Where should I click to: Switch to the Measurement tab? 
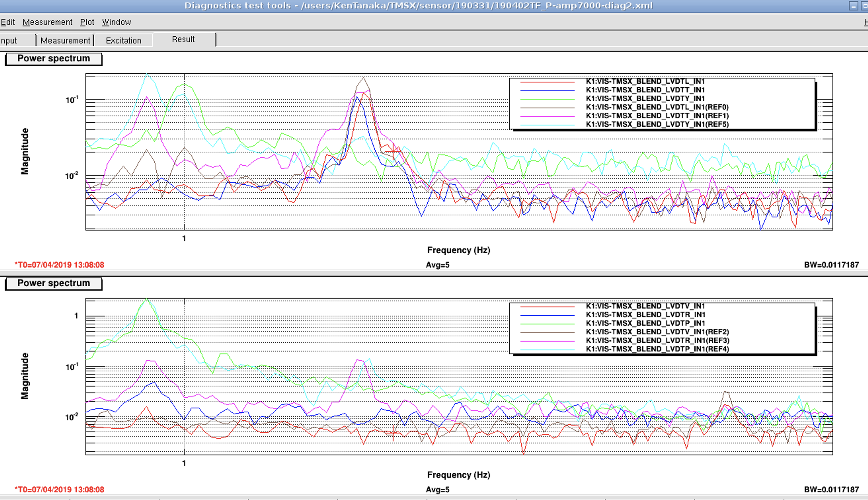[65, 41]
